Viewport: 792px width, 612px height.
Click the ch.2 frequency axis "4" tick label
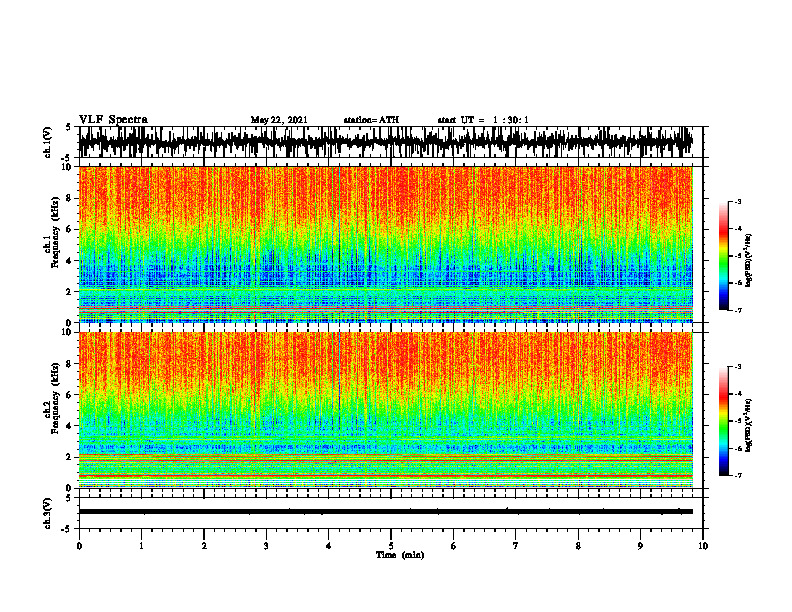(x=69, y=426)
